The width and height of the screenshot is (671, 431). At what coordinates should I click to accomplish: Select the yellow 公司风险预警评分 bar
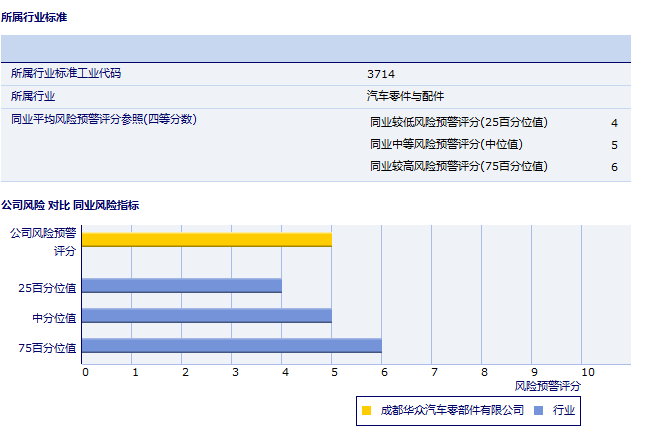point(206,239)
